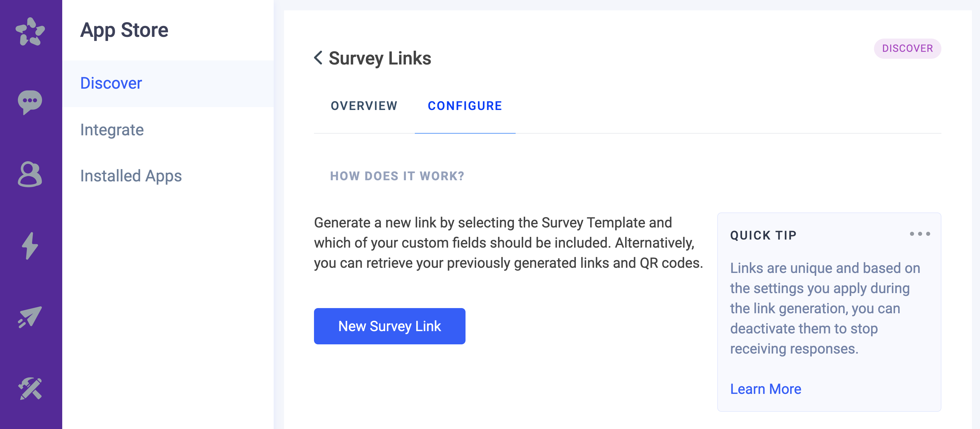Open the Learn More link

pyautogui.click(x=765, y=389)
